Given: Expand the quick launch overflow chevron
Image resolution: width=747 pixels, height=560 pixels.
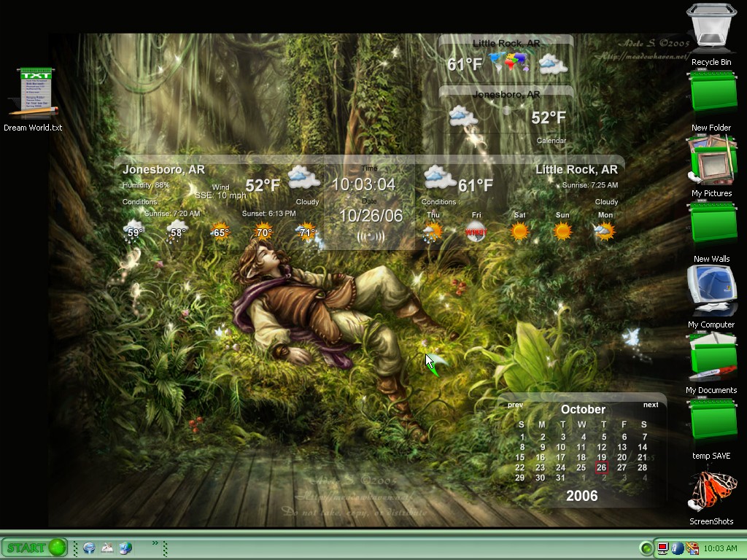Looking at the screenshot, I should coord(155,543).
